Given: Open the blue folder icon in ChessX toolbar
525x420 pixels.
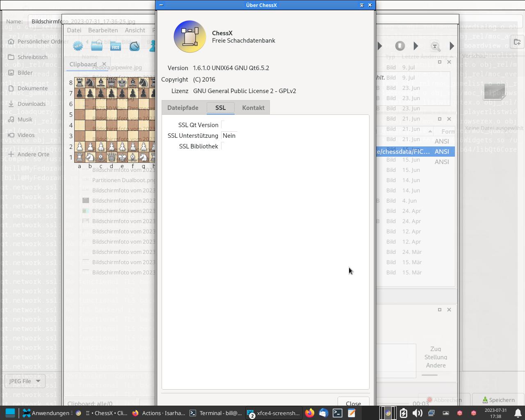Looking at the screenshot, I should click(x=97, y=46).
